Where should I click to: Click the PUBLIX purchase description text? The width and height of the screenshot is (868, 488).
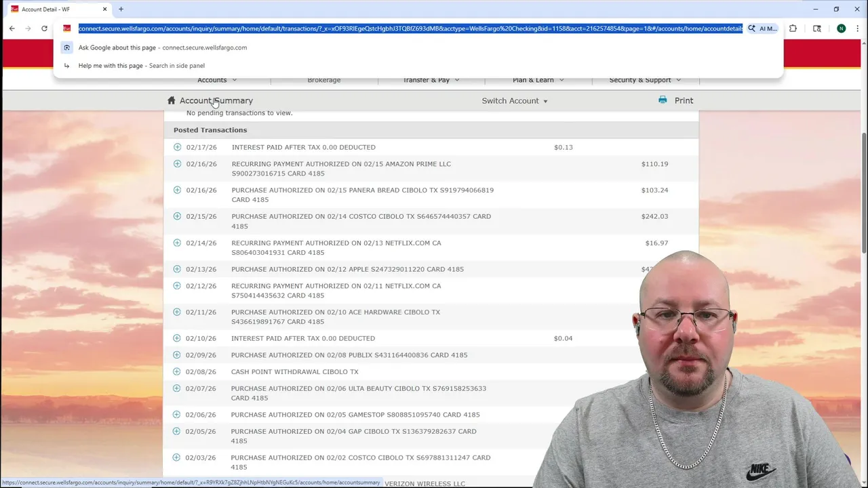click(349, 355)
